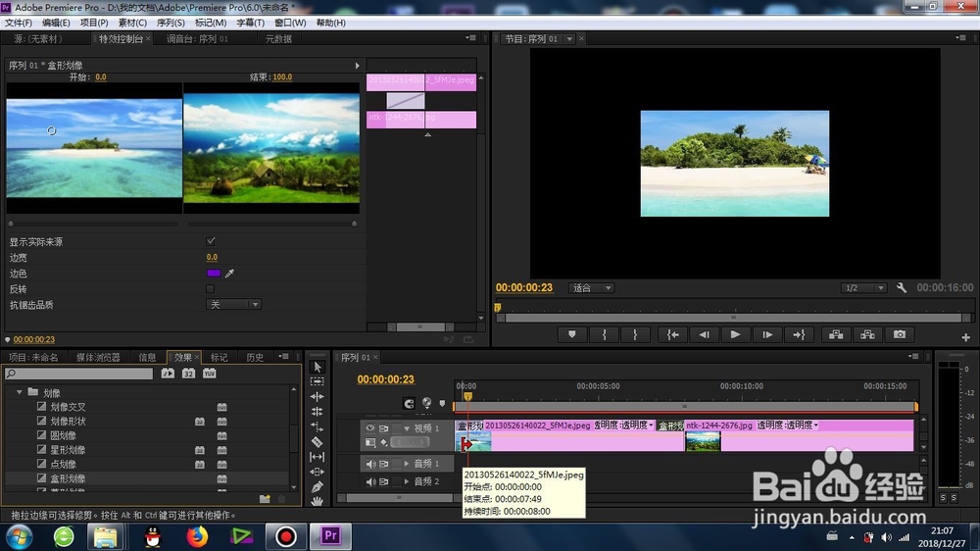
Task: Toggle track lock box for 音频 2
Action: (396, 481)
